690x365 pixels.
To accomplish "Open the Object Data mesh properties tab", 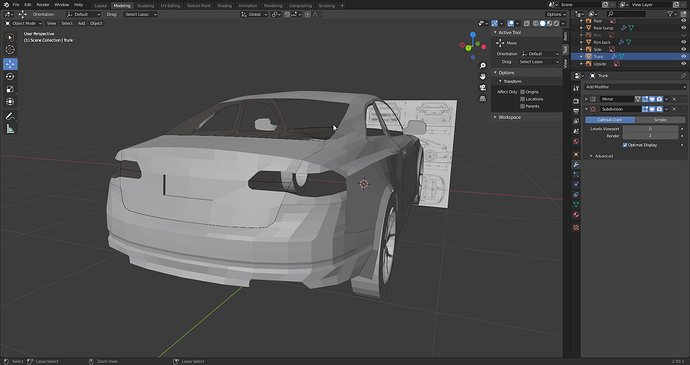I will point(576,205).
